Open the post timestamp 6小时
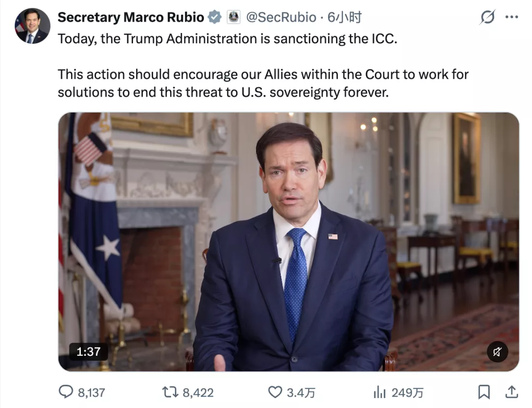 (344, 17)
